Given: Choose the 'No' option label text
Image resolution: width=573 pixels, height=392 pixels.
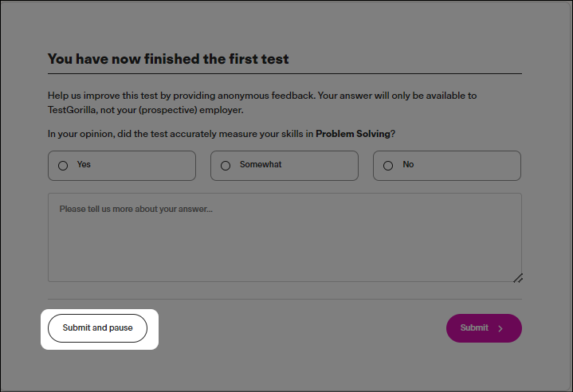Looking at the screenshot, I should coord(408,164).
